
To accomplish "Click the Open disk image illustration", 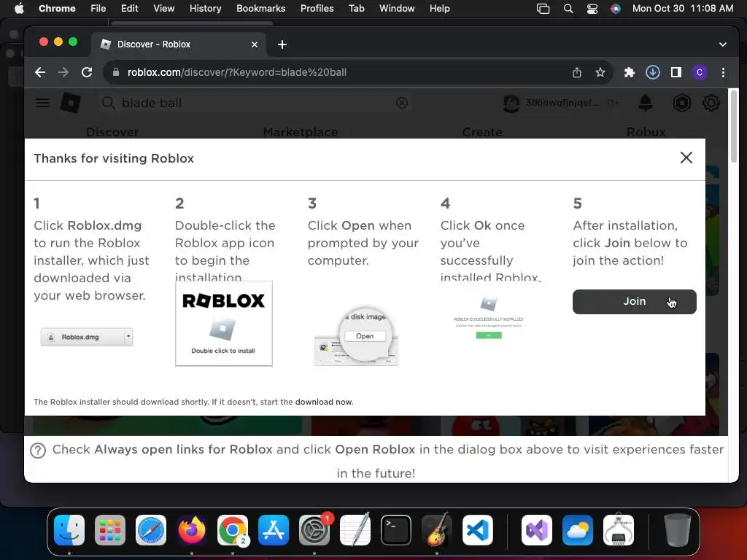I will click(x=356, y=337).
